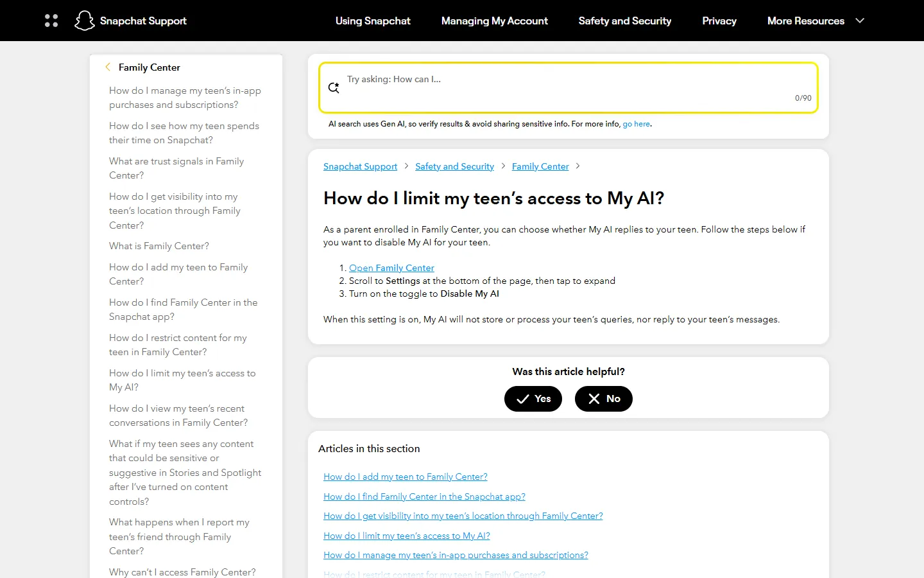Open the Safety and Security menu
The image size is (924, 578).
coord(625,21)
